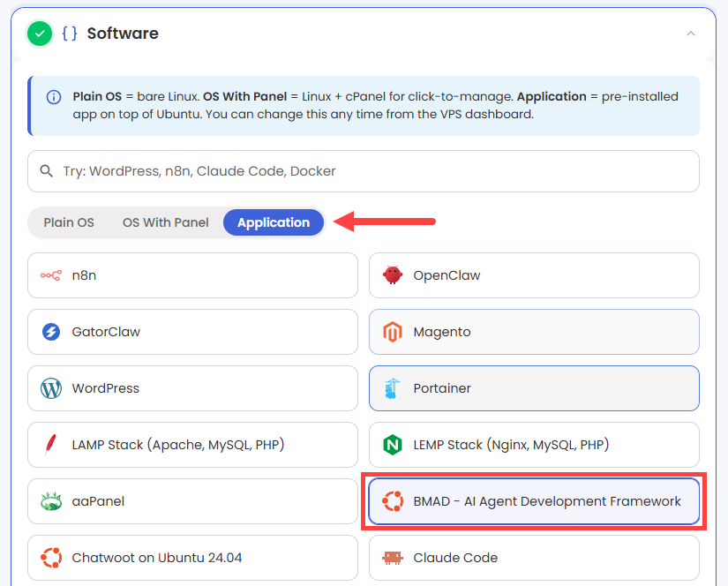728x586 pixels.
Task: Choose LEMP Stack (Nginx, MySQL, PHP)
Action: (534, 445)
